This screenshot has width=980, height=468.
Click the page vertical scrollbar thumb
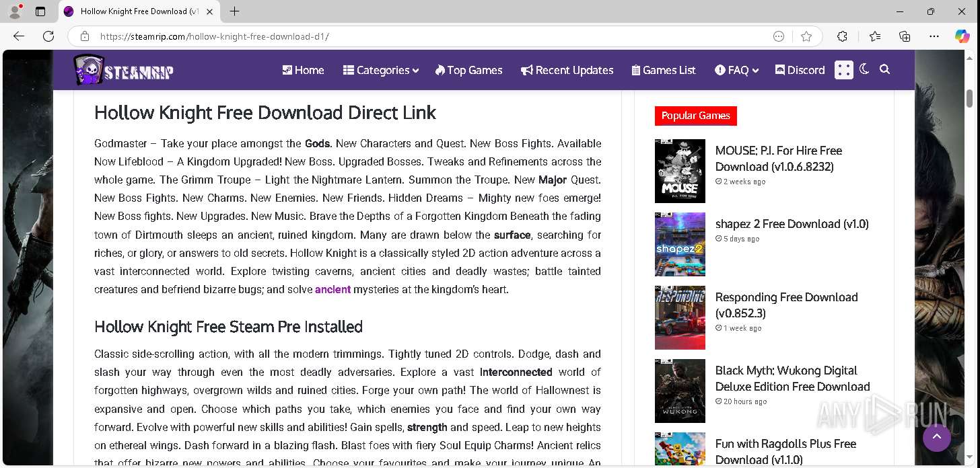click(x=970, y=97)
